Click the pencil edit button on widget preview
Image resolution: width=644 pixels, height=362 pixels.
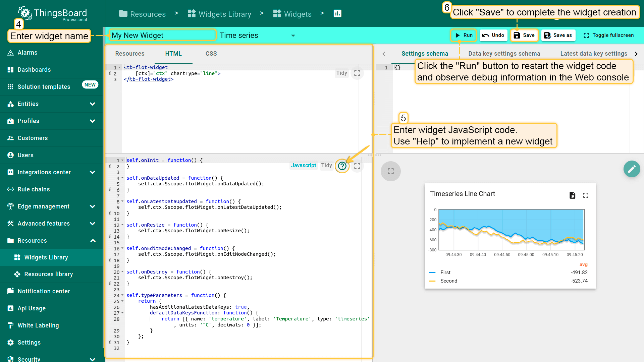(x=632, y=169)
